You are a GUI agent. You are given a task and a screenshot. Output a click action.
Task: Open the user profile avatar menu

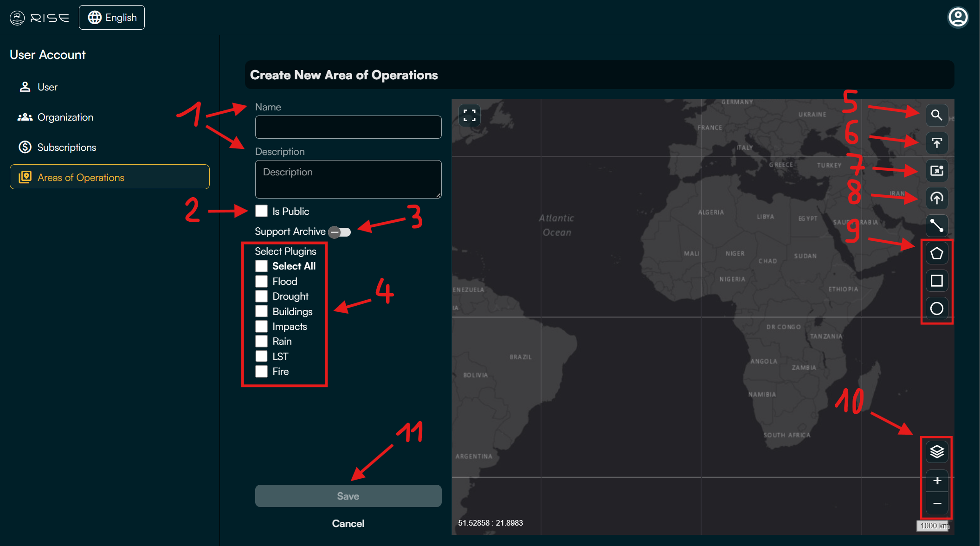pyautogui.click(x=958, y=18)
